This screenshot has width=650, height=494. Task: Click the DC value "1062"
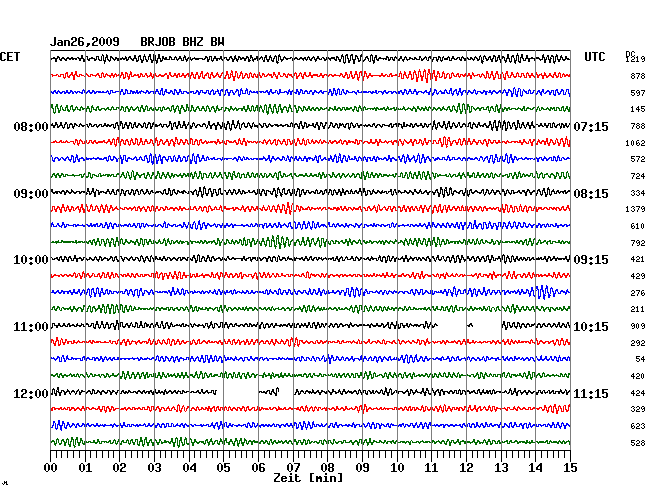(x=635, y=143)
